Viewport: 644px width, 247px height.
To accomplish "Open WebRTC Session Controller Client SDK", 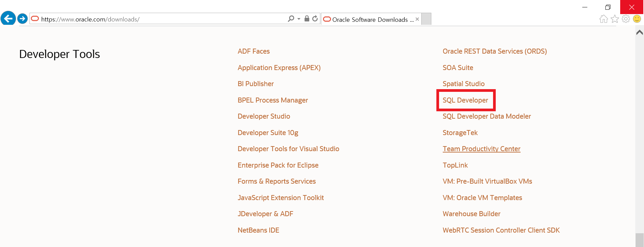I will (501, 230).
